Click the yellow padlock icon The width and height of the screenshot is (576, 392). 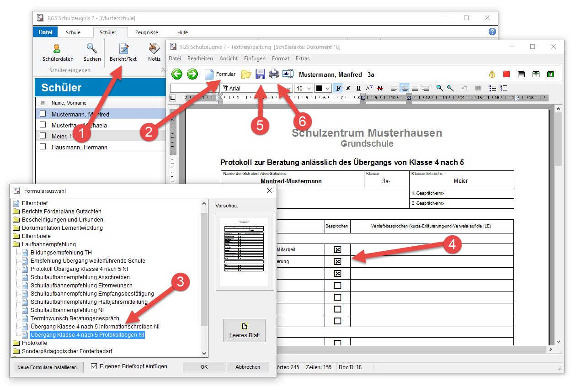492,74
